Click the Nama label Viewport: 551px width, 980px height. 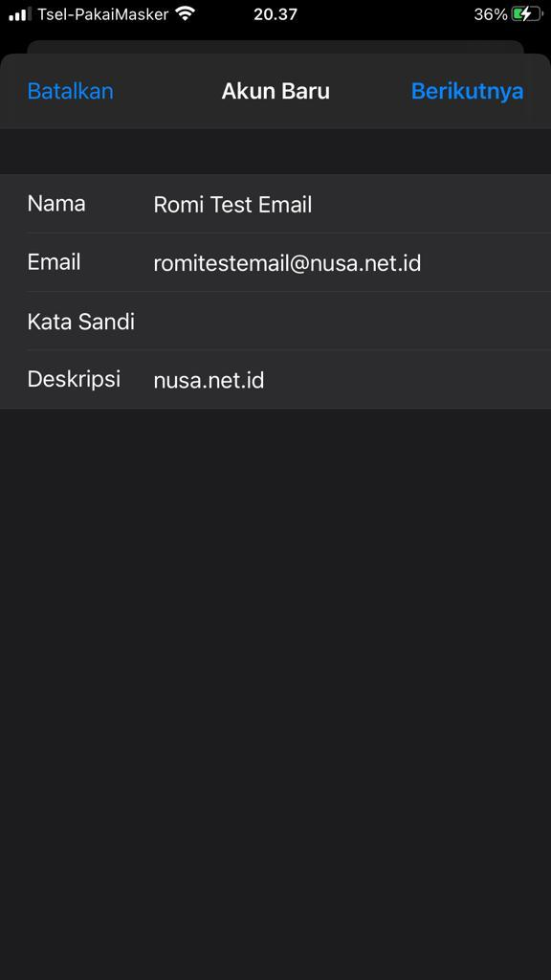pos(56,204)
